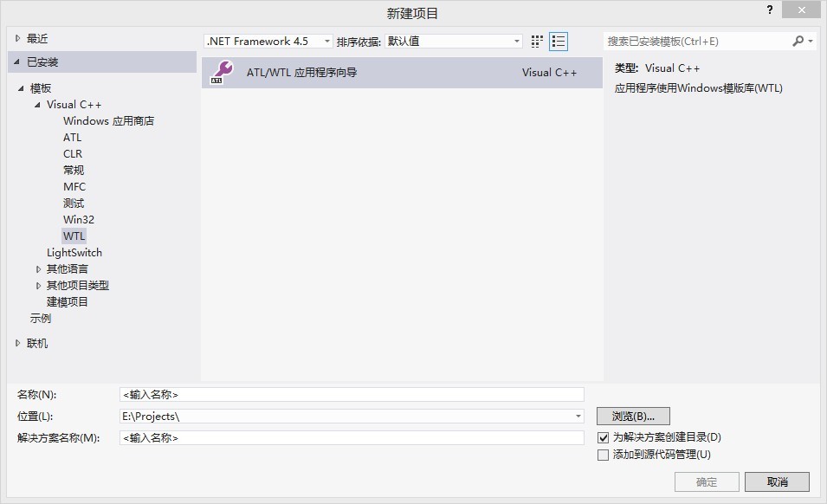The height and width of the screenshot is (504, 827).
Task: Select the 常规 template category
Action: 74,170
